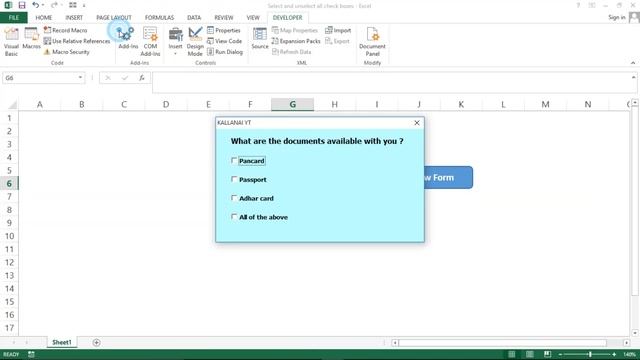640x360 pixels.
Task: Check the Adhar card checkbox
Action: click(x=234, y=198)
